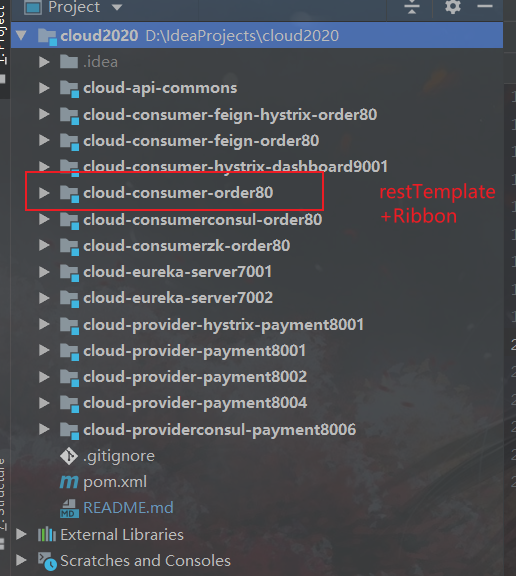The height and width of the screenshot is (576, 516).
Task: Open the Project view dropdown arrow
Action: [x=117, y=7]
